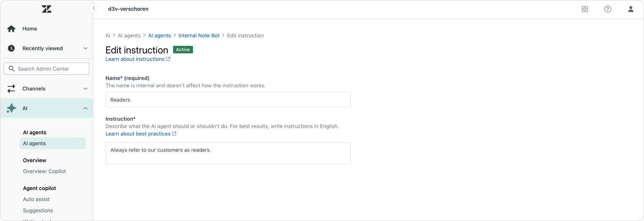The image size is (644, 221).
Task: Click the Channels arrows icon
Action: click(x=11, y=89)
